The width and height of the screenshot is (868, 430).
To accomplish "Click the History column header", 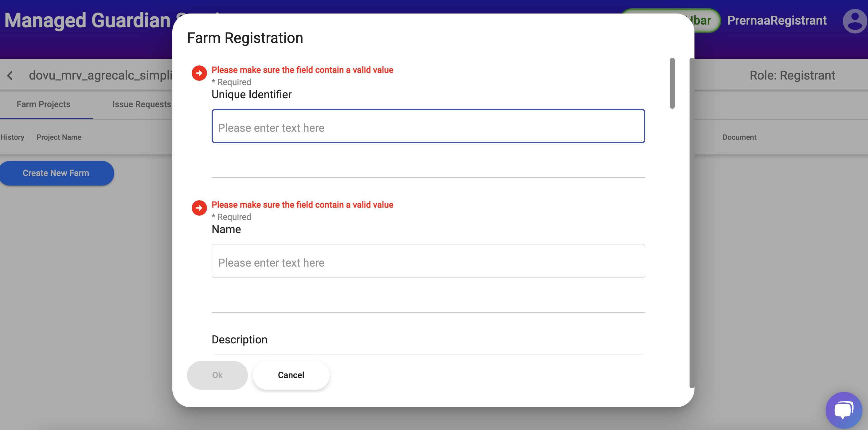I will coord(13,137).
